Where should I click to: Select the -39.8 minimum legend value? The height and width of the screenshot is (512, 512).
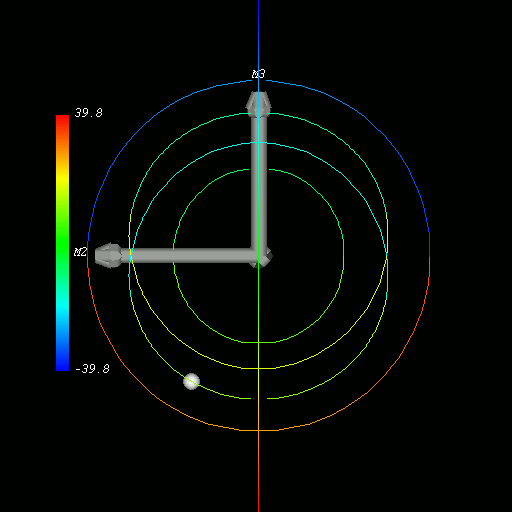pyautogui.click(x=92, y=369)
